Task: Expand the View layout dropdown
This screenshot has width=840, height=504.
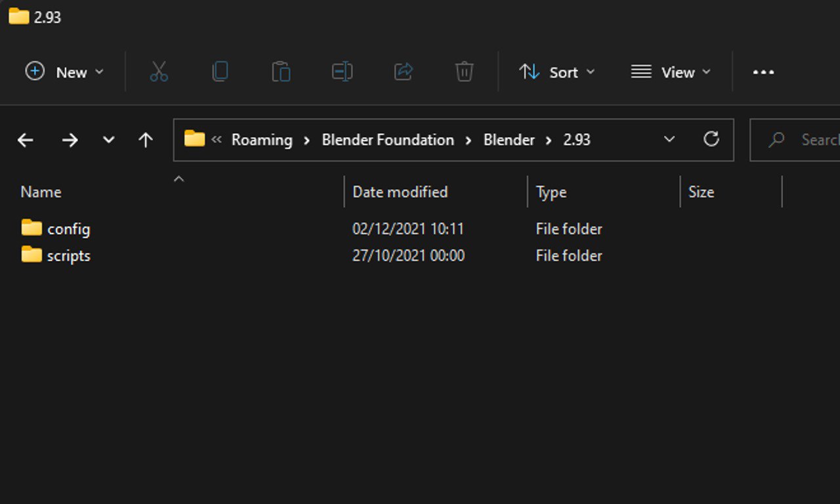Action: pyautogui.click(x=671, y=72)
